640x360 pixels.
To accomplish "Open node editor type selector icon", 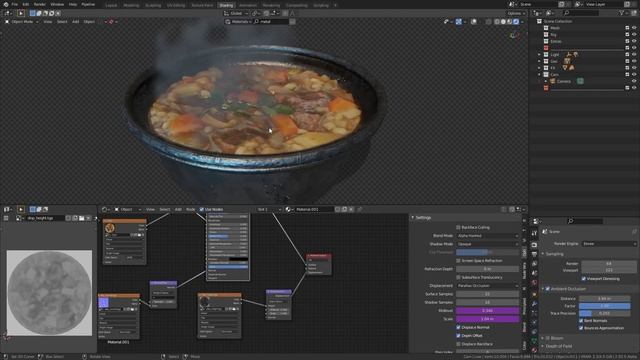I will point(105,209).
